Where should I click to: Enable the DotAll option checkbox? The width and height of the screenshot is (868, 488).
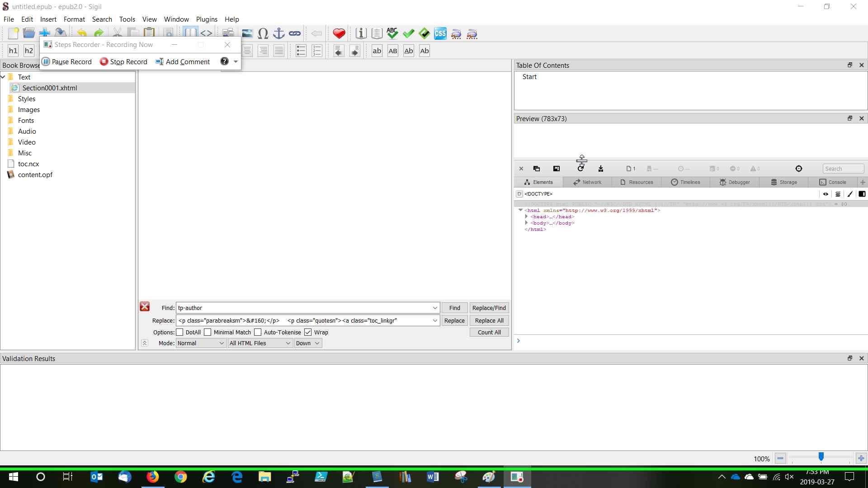click(180, 332)
